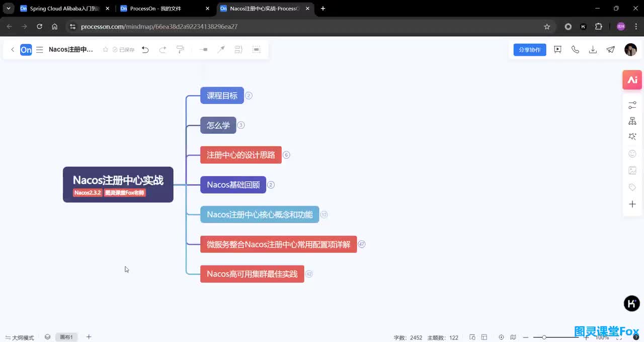Switch to Spring Cloud Alibaba browser tab
Image resolution: width=644 pixels, height=342 pixels.
coord(64,9)
